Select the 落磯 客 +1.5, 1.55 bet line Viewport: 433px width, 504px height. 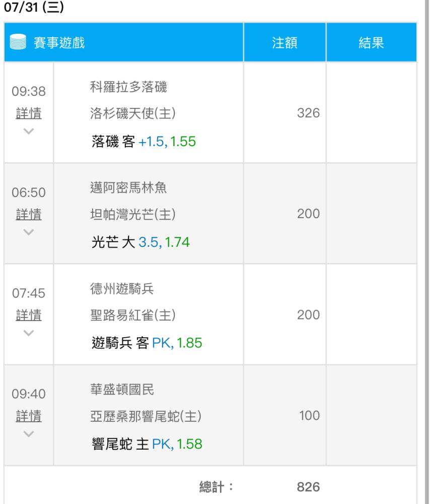[143, 142]
